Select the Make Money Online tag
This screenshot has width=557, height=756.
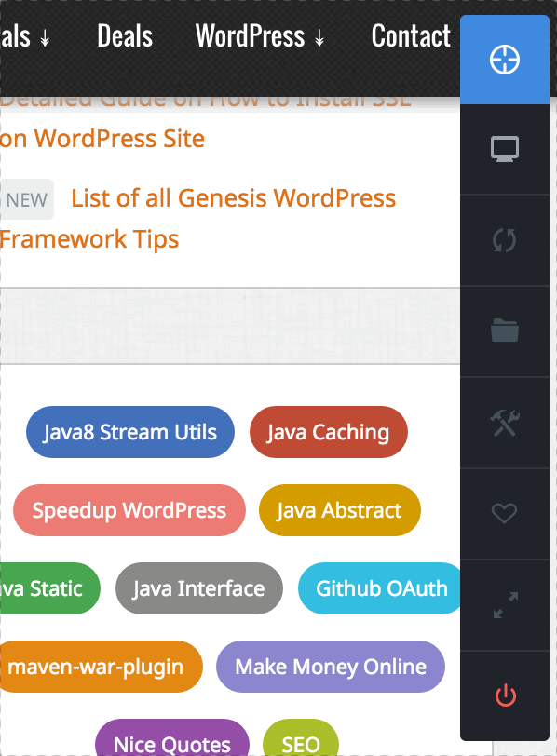(331, 667)
